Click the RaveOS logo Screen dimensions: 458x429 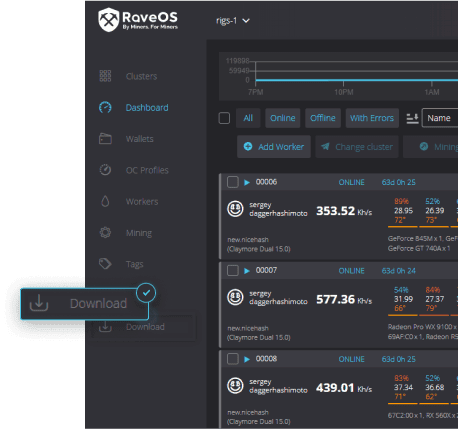[x=138, y=20]
